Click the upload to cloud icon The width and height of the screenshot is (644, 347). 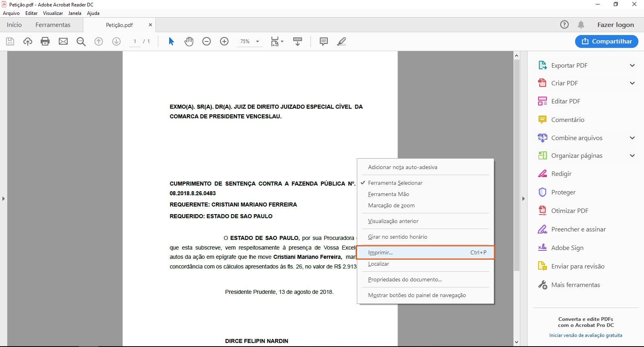click(x=27, y=41)
